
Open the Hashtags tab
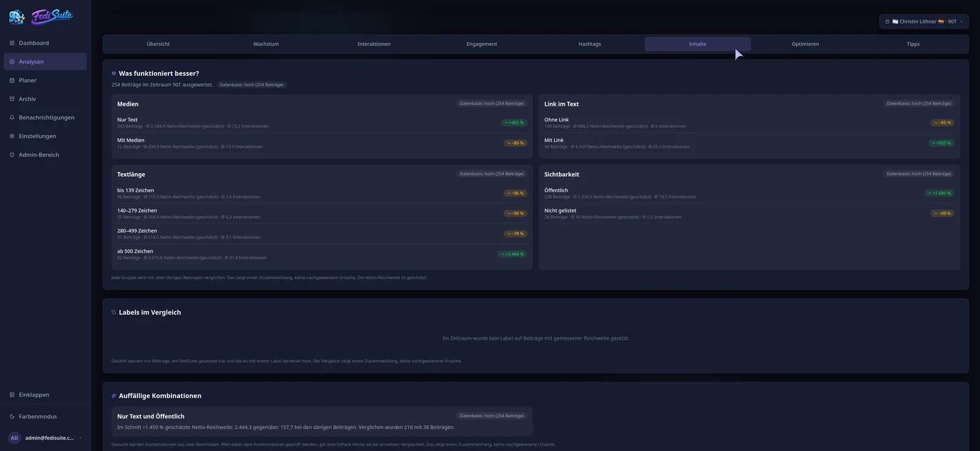point(590,44)
